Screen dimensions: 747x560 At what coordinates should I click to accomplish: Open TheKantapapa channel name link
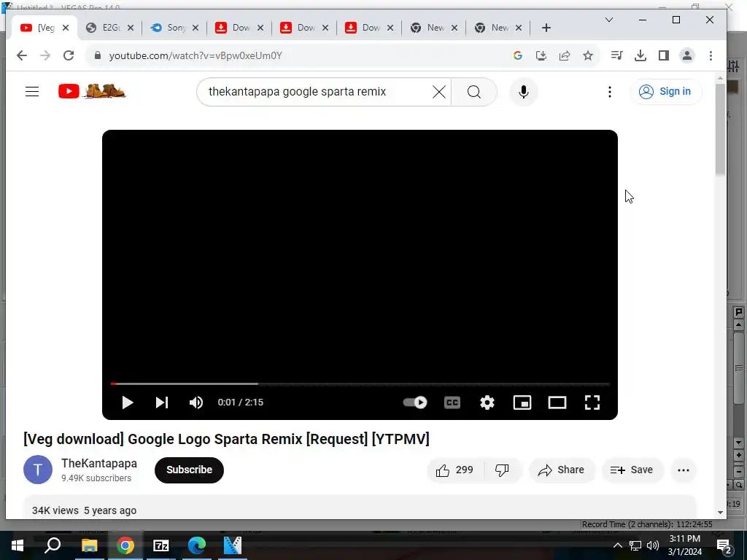[99, 463]
